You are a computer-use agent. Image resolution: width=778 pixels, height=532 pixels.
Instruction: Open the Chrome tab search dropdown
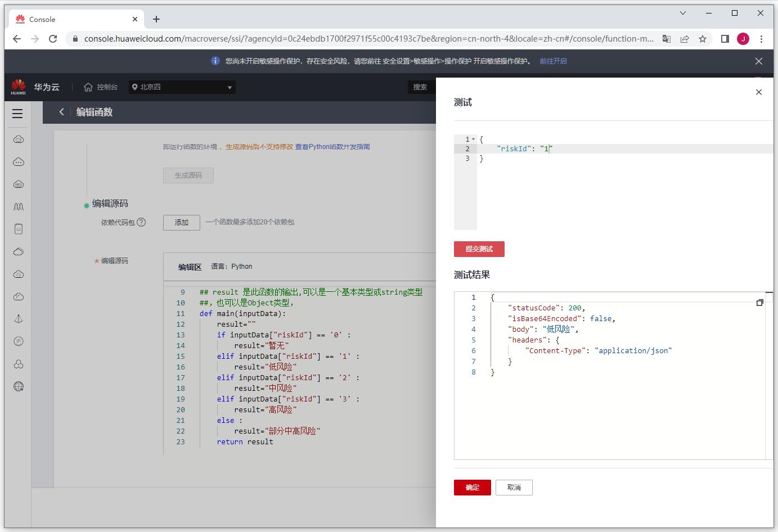tap(683, 13)
